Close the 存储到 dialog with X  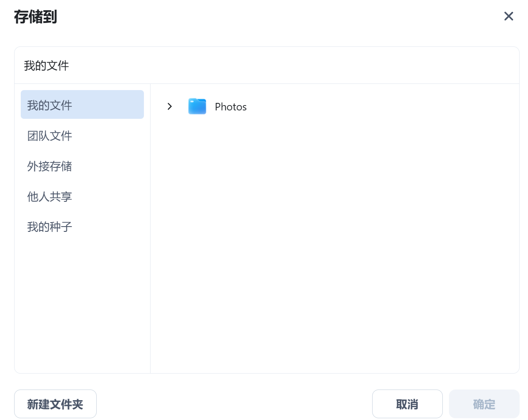[x=509, y=16]
